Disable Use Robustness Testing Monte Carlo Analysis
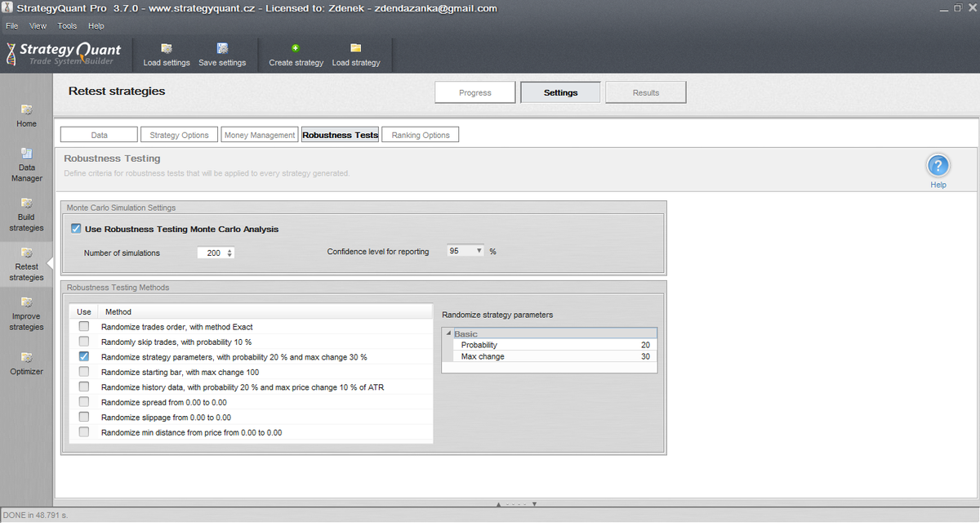 coord(76,229)
